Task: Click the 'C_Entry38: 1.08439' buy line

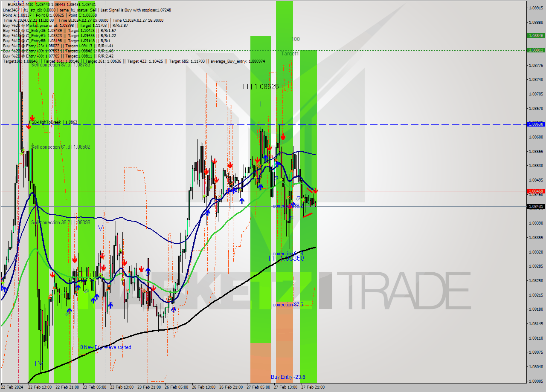Action: (59, 30)
